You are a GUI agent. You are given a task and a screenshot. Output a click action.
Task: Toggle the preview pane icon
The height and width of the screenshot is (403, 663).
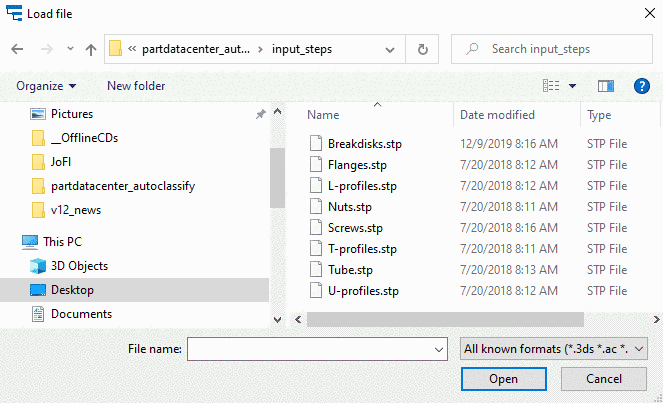point(605,86)
